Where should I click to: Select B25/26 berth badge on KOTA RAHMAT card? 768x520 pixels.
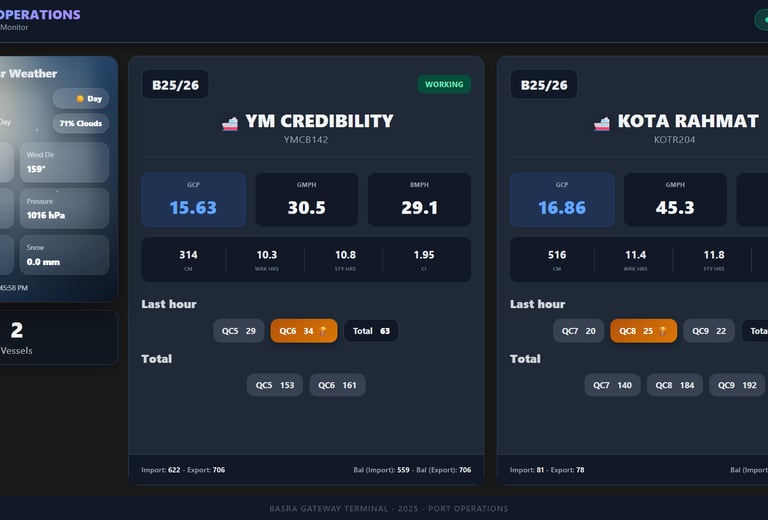click(544, 85)
